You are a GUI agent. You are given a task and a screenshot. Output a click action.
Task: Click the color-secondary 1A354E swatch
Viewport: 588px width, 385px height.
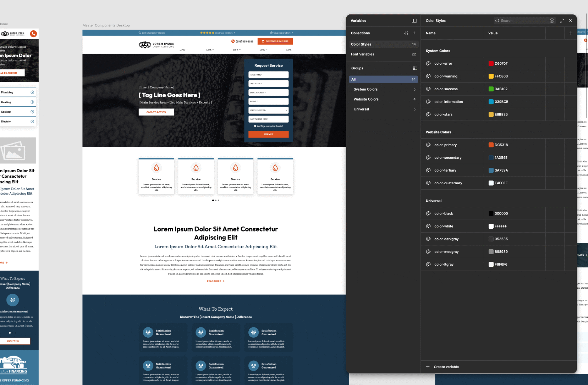click(491, 158)
